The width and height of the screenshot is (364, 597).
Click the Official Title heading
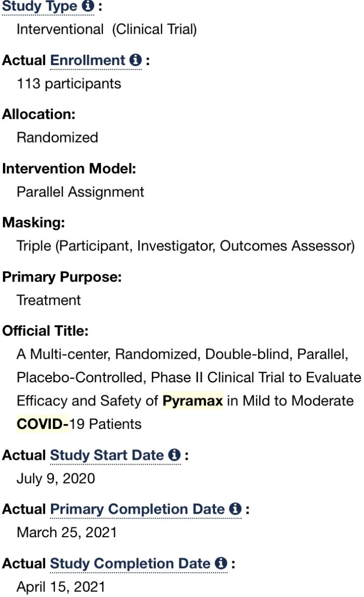(x=46, y=331)
